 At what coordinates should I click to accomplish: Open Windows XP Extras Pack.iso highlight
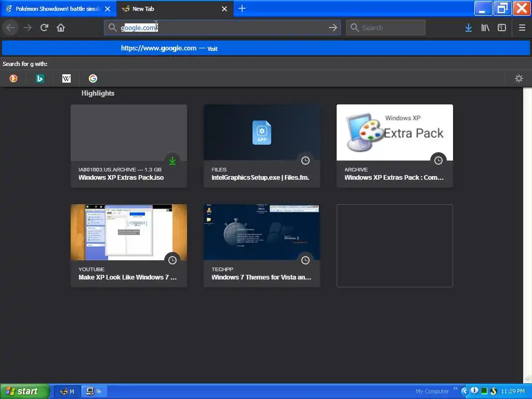coord(129,146)
